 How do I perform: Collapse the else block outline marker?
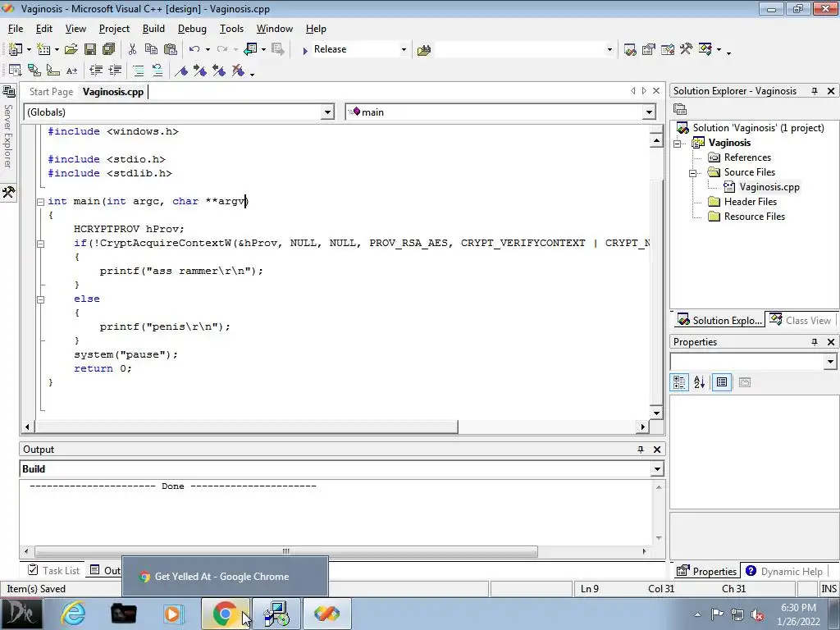[40, 299]
